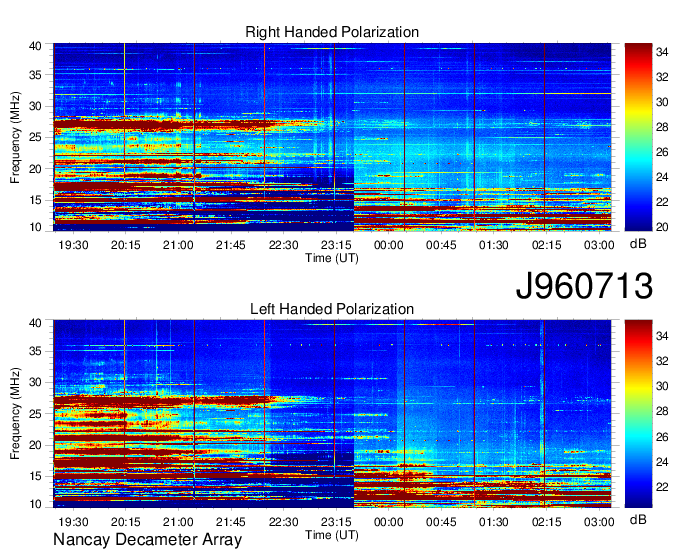680x552 pixels.
Task: Click the 23:15 time tick under Left Handed plot
Action: click(x=336, y=522)
